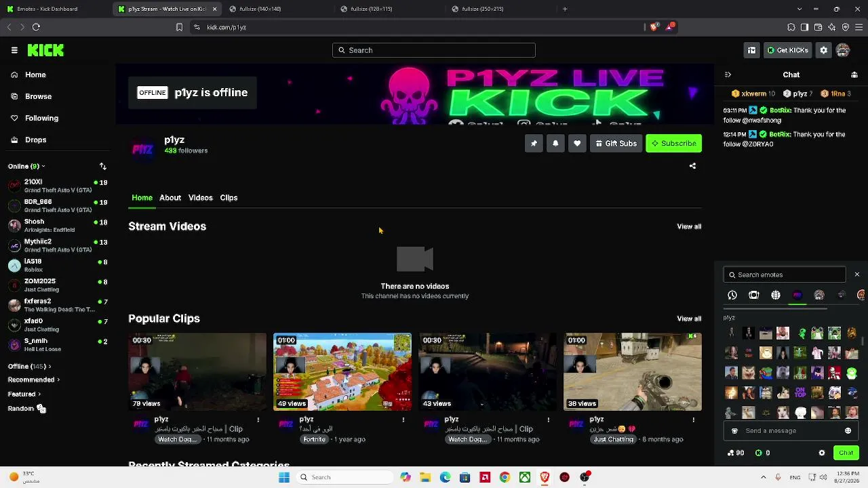Open Leo AI sparkle icon
868x488 pixels.
832,27
